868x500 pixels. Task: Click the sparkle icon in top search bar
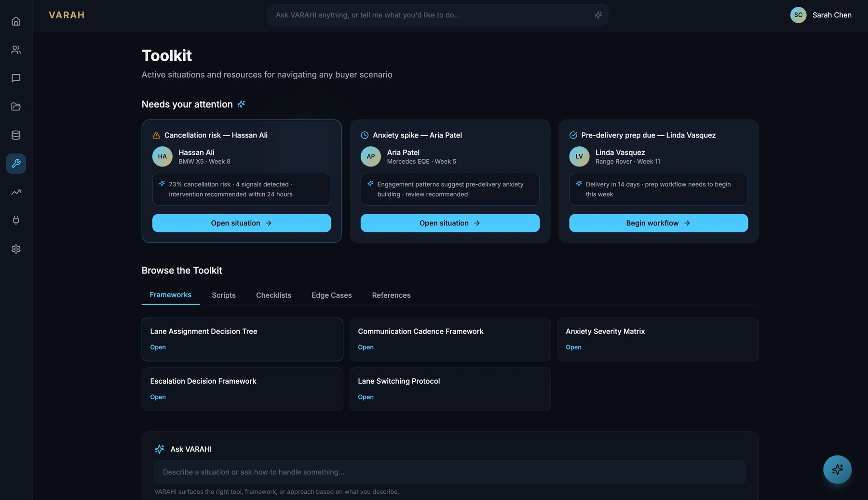point(598,15)
